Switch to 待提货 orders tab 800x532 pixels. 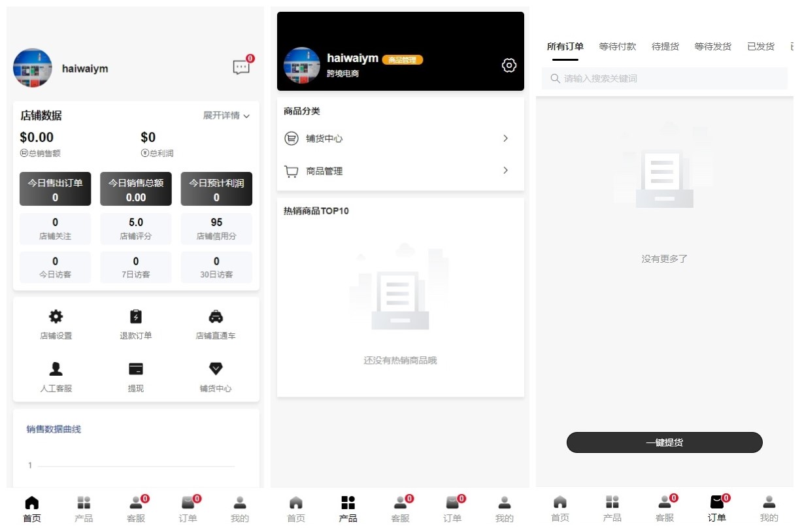[x=665, y=46]
